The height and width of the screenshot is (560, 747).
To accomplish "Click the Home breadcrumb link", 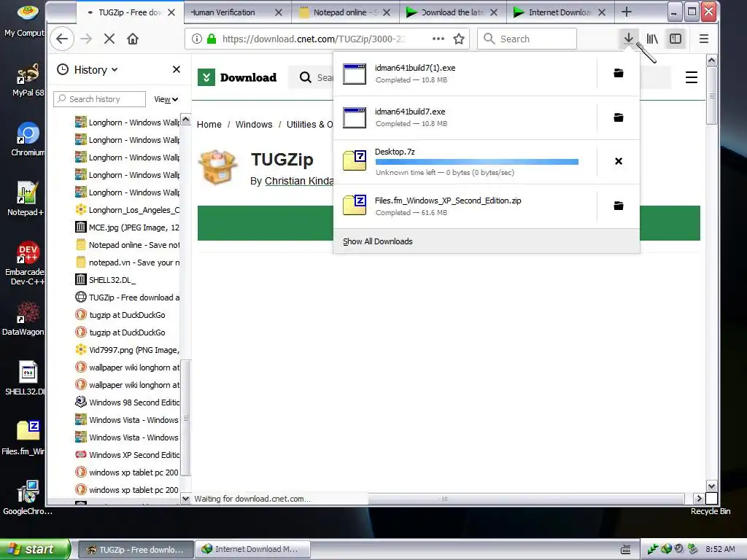I will click(209, 124).
